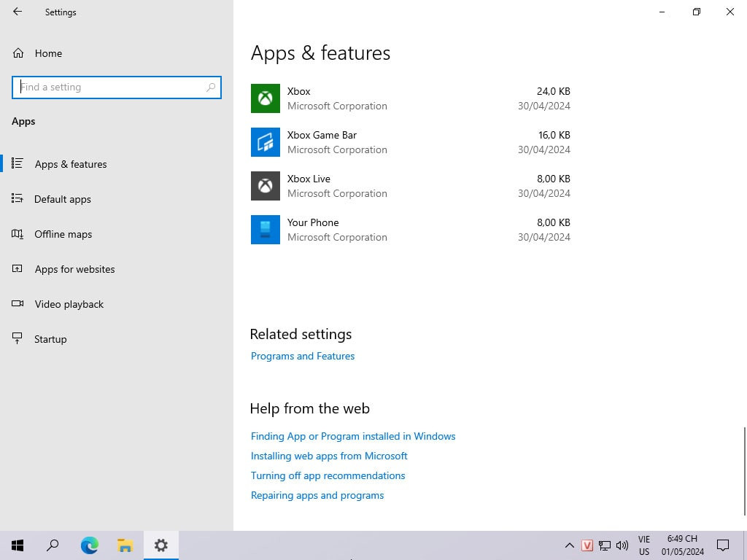The height and width of the screenshot is (560, 747).
Task: Go back using the back arrow
Action: tap(18, 12)
